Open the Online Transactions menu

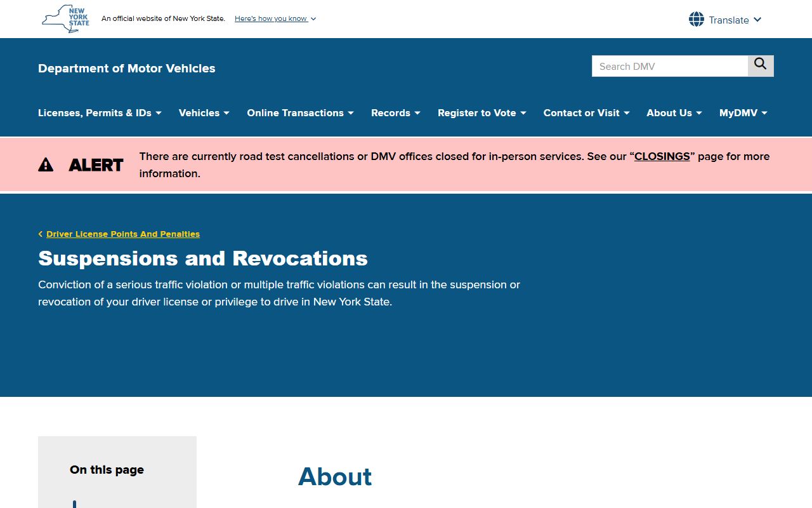click(x=300, y=113)
